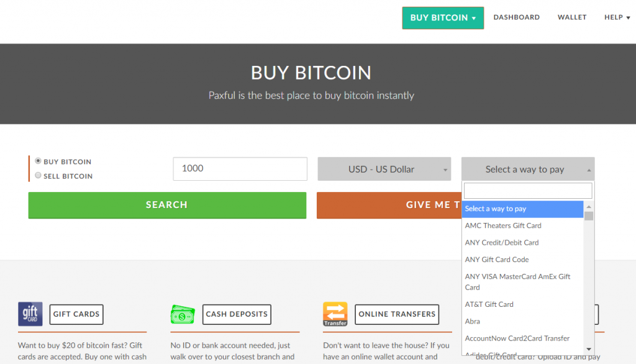Select the Buy Bitcoin radio button

pyautogui.click(x=38, y=161)
